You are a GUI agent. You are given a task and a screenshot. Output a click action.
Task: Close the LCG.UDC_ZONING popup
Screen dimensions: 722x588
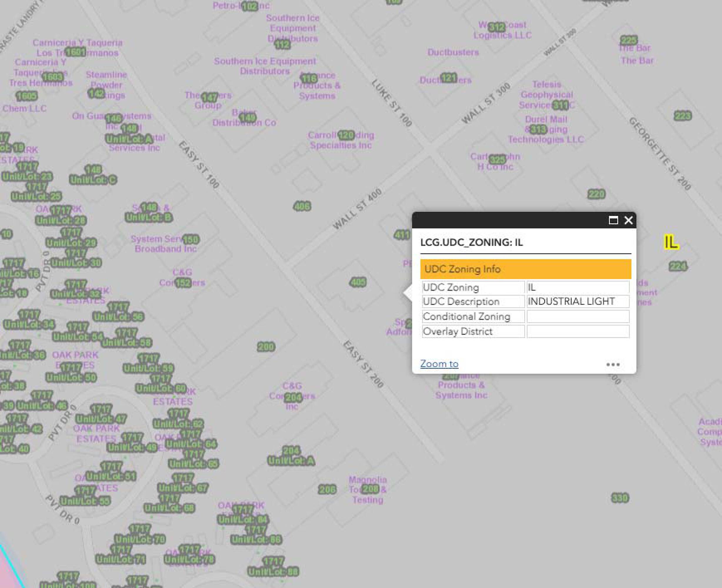pyautogui.click(x=628, y=220)
